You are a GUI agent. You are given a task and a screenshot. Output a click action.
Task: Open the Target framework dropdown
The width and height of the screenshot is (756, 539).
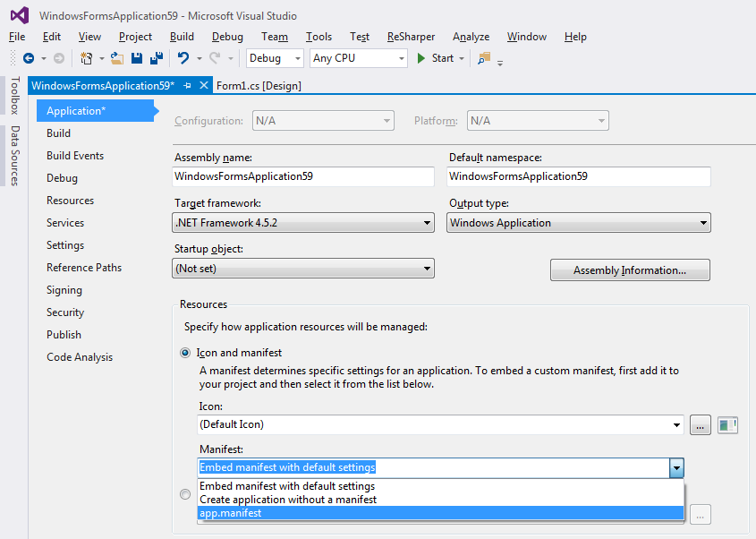[x=303, y=223]
